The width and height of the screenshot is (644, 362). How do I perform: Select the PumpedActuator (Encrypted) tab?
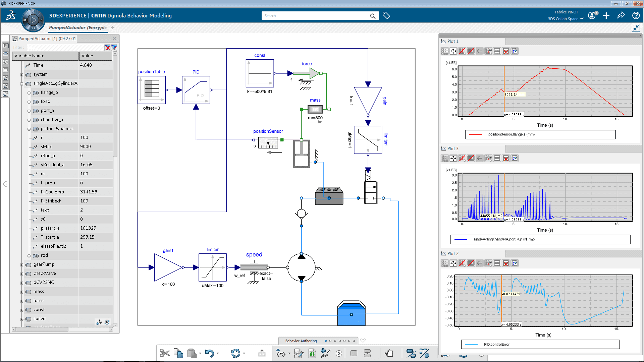[78, 27]
